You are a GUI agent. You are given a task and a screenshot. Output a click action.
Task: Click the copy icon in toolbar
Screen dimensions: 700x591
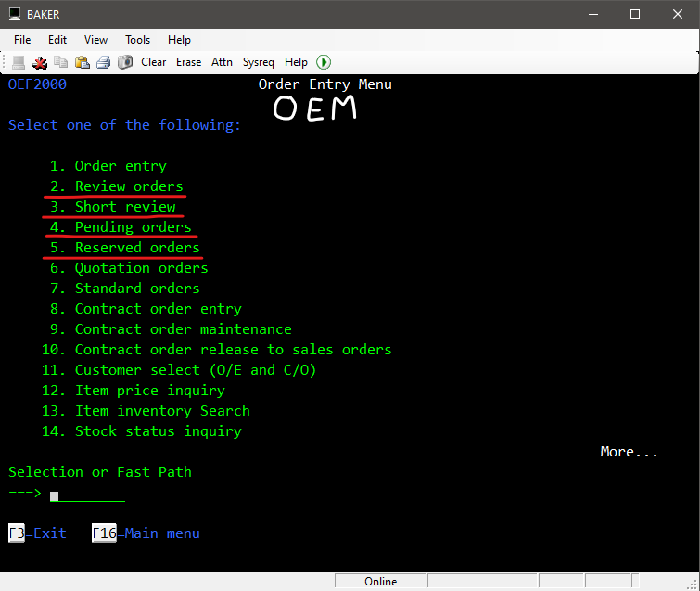pos(61,62)
